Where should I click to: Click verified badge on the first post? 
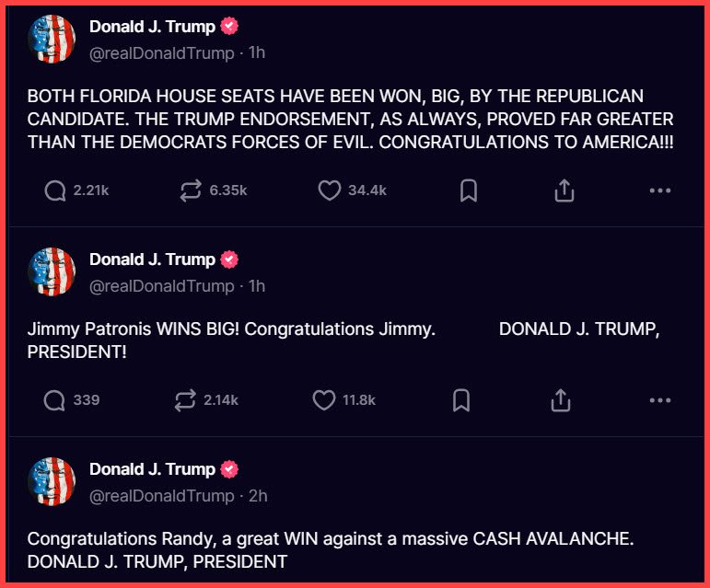click(230, 27)
